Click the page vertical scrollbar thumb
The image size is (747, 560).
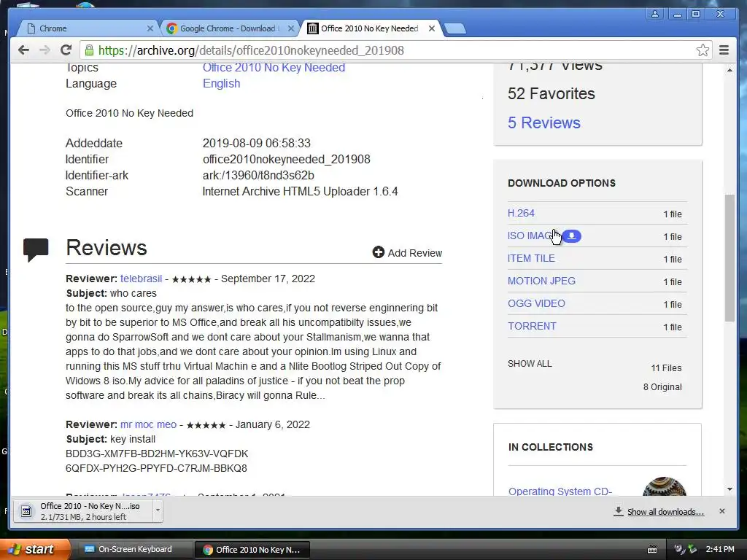[729, 258]
